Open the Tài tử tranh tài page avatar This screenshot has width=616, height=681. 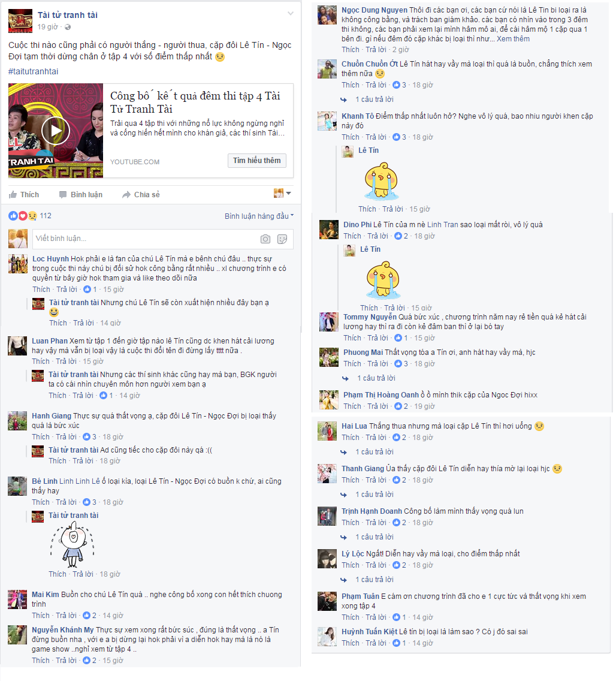pyautogui.click(x=20, y=21)
